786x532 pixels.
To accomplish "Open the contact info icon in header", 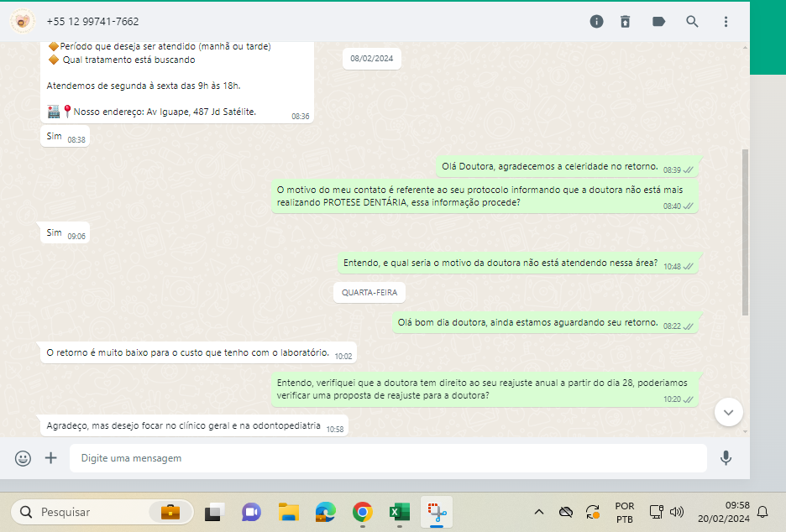I will pos(596,22).
